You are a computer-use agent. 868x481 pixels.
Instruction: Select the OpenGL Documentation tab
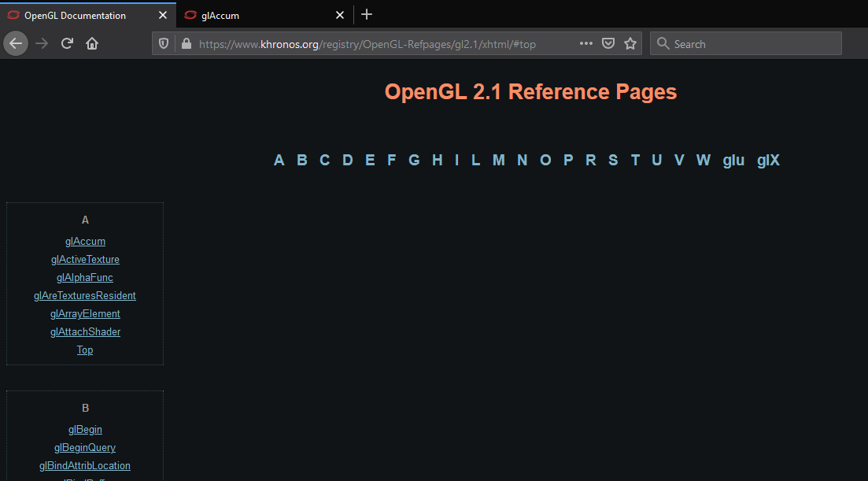(x=88, y=15)
